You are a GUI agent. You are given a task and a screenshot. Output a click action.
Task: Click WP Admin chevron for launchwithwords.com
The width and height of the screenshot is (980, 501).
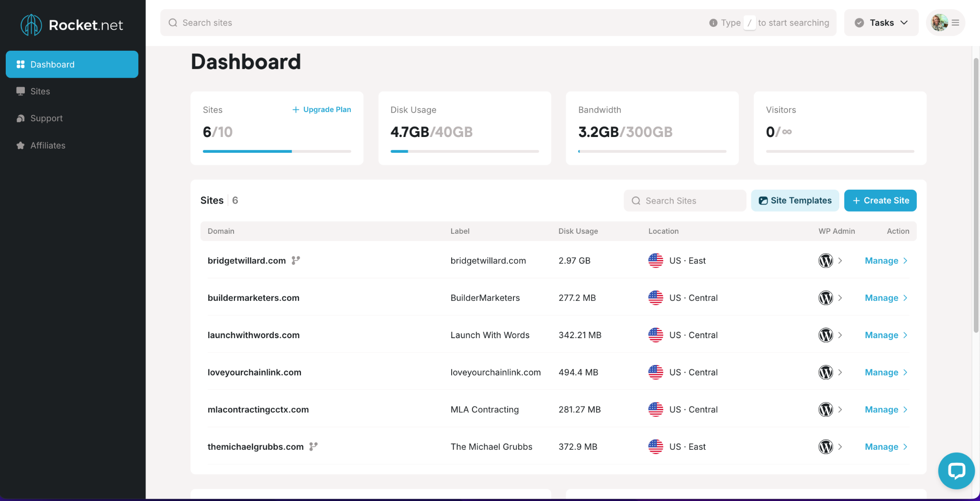(x=840, y=335)
